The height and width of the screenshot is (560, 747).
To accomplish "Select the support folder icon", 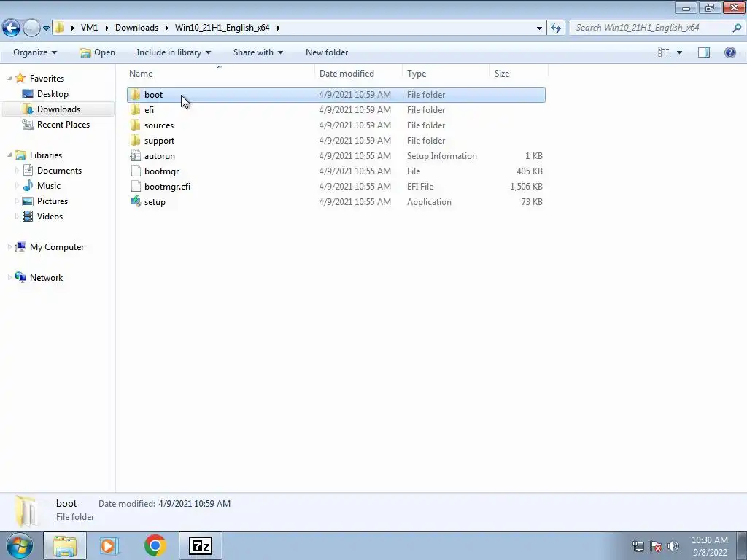I will click(x=135, y=140).
